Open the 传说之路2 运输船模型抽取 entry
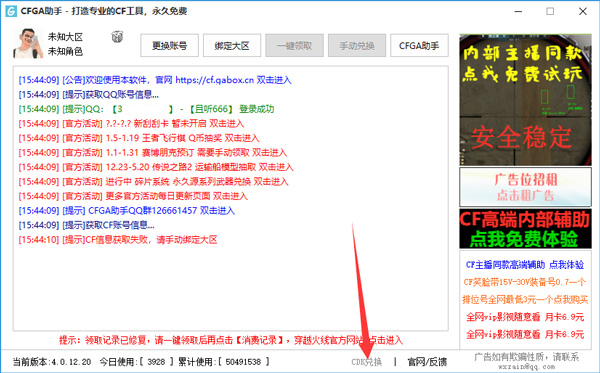Screen dimensions: 600x373 [x=156, y=167]
